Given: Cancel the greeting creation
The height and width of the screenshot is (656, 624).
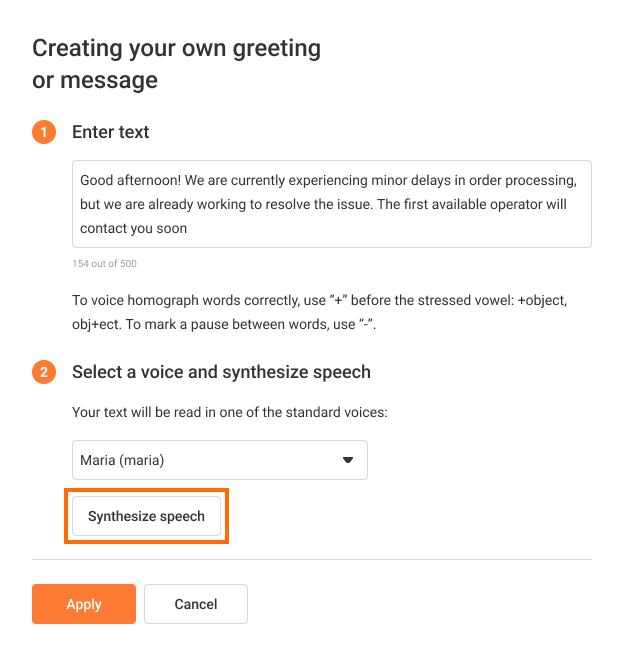Looking at the screenshot, I should [x=196, y=604].
